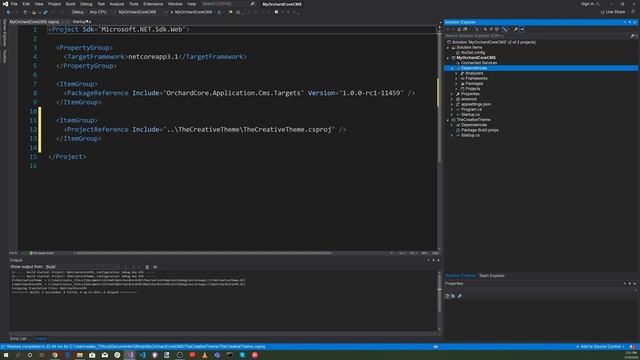Select appsettings.json in Solution Explorer

click(x=476, y=104)
